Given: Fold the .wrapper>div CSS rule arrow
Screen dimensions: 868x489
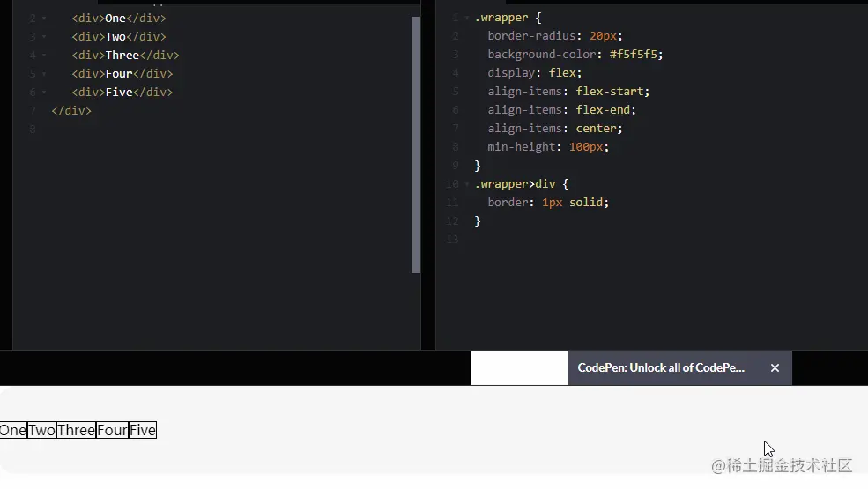Looking at the screenshot, I should point(467,184).
